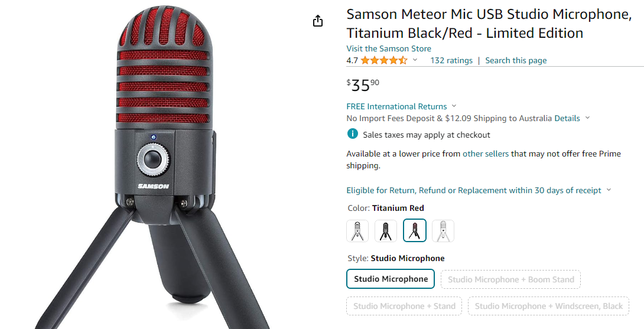Select the faded white microphone color swatch
This screenshot has width=644, height=329.
pyautogui.click(x=443, y=231)
